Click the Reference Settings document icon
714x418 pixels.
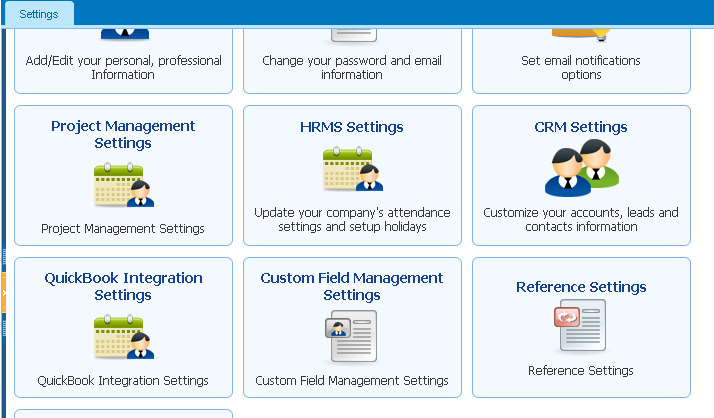[x=580, y=326]
